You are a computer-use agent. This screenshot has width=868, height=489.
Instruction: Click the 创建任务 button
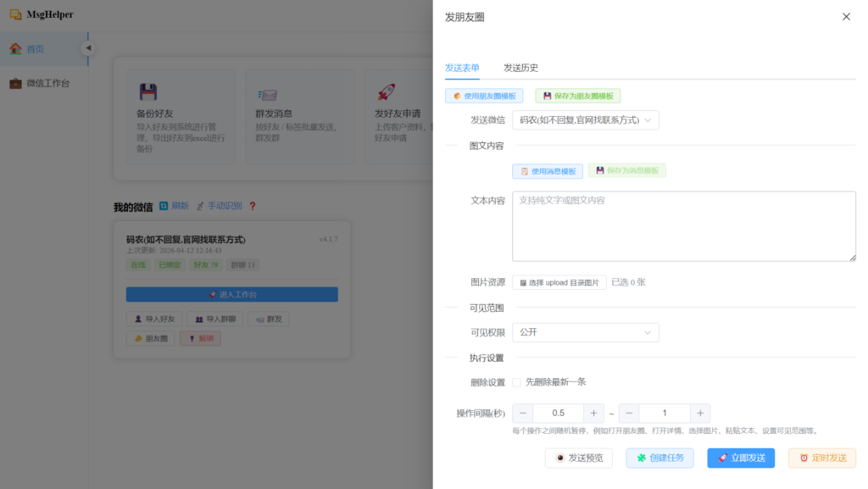(659, 458)
